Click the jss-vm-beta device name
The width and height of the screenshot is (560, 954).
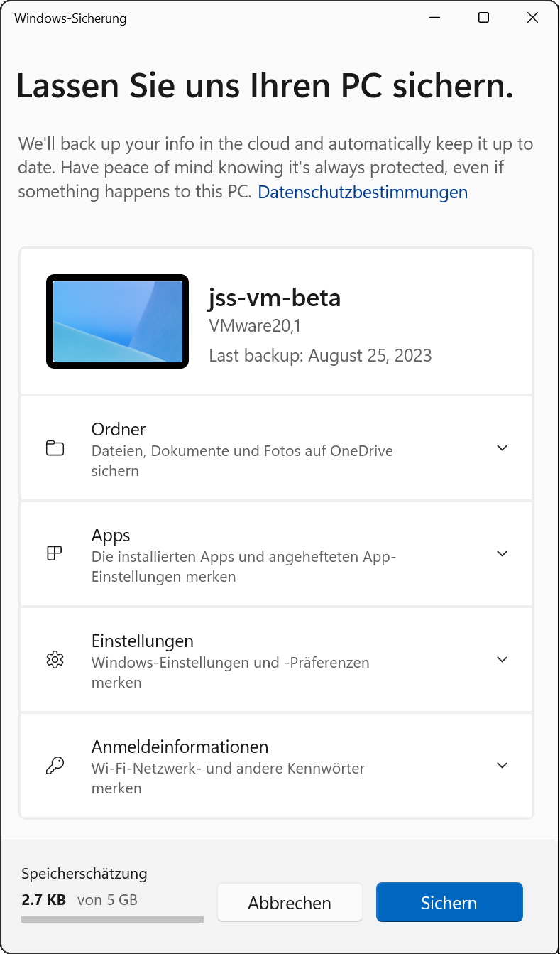pos(275,298)
